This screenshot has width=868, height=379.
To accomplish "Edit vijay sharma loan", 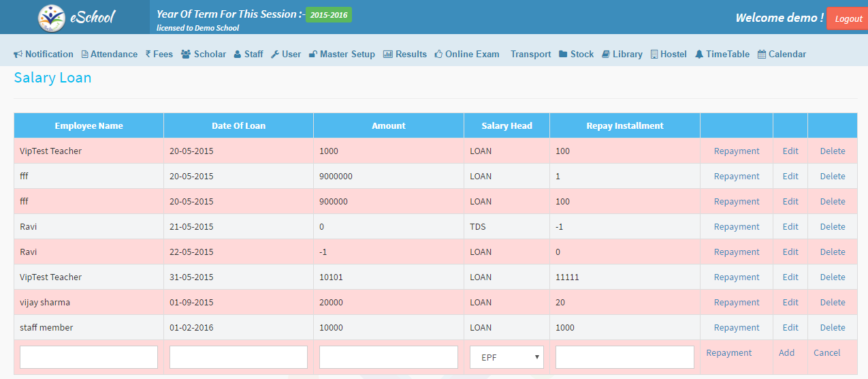I will pyautogui.click(x=790, y=302).
